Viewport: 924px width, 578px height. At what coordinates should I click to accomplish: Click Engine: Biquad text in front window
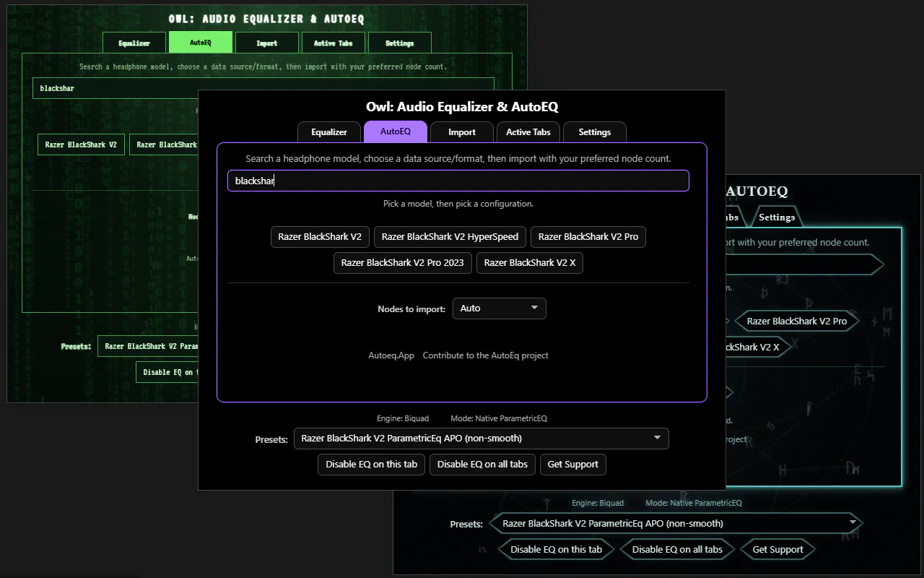[x=403, y=418]
